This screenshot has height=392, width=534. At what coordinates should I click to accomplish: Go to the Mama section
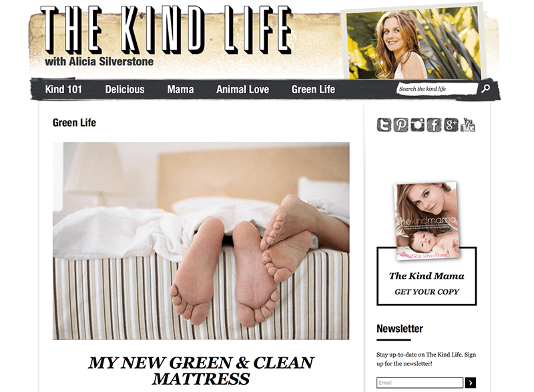[x=180, y=89]
